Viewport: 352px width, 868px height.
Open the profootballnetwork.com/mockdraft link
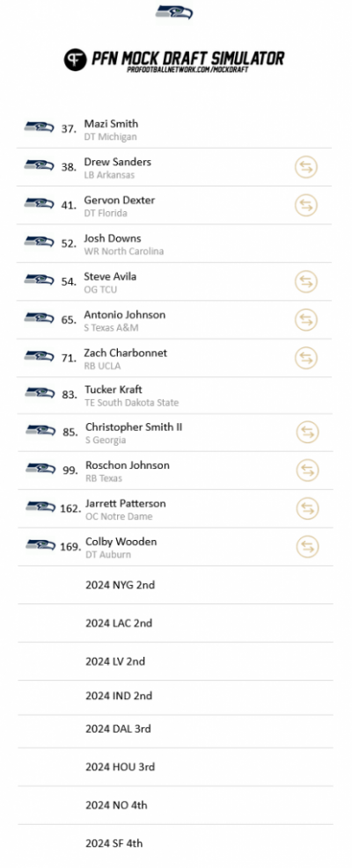point(187,69)
